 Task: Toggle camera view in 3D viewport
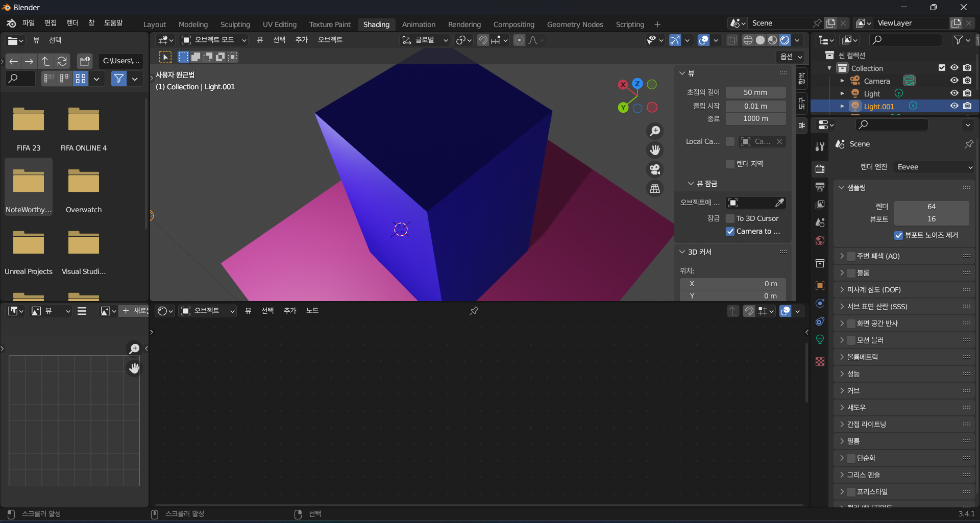point(655,169)
